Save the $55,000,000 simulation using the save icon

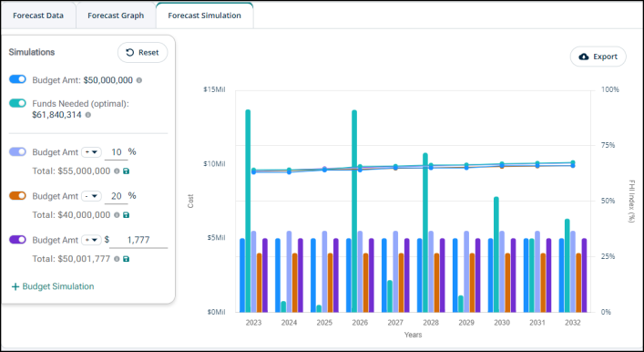[x=127, y=171]
